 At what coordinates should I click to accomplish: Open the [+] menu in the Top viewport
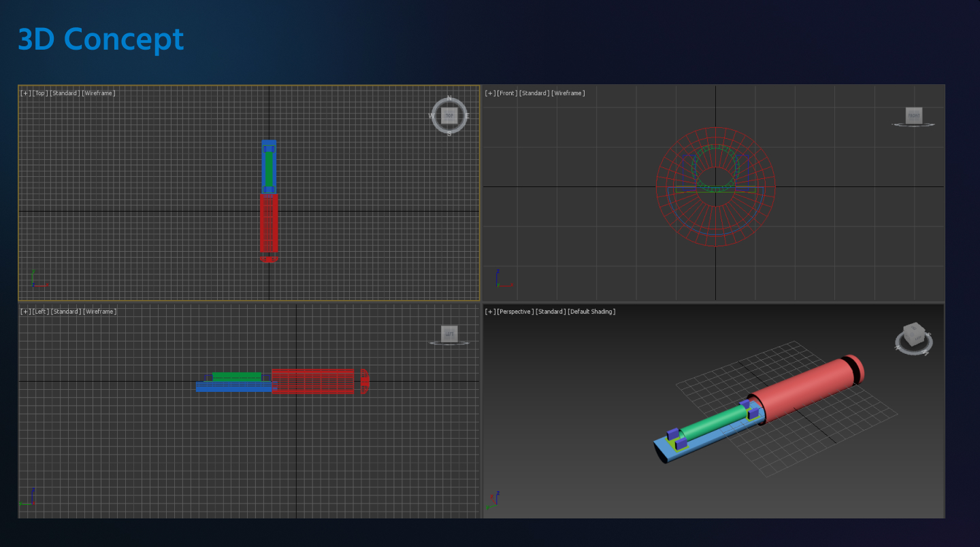[x=26, y=93]
